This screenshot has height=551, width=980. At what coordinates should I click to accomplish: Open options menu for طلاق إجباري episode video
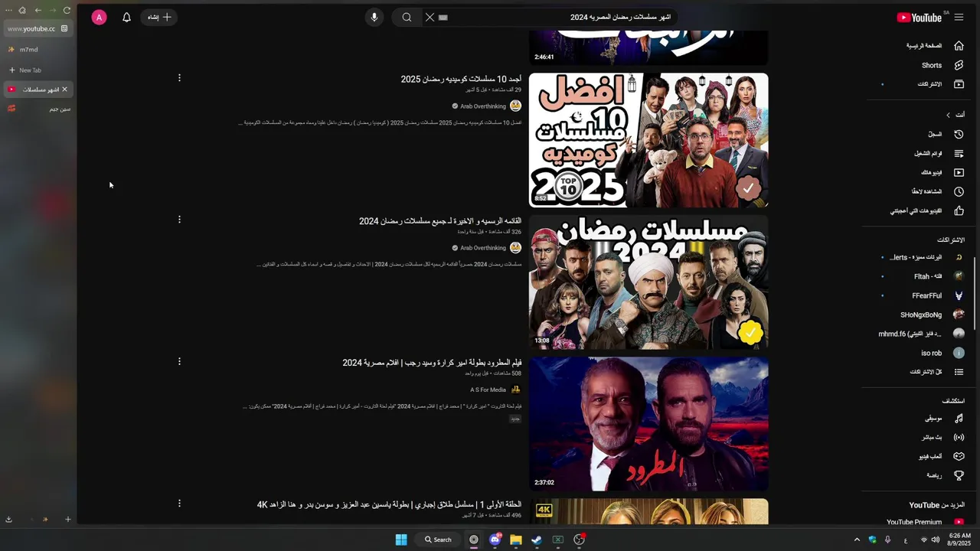click(179, 504)
